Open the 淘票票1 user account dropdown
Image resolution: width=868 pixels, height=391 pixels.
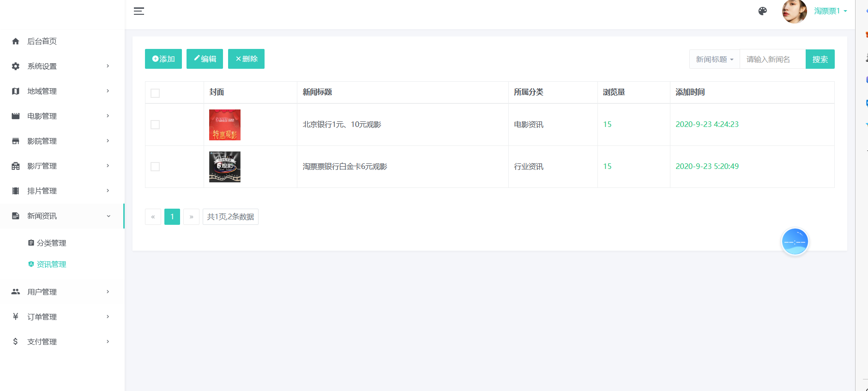(x=830, y=11)
